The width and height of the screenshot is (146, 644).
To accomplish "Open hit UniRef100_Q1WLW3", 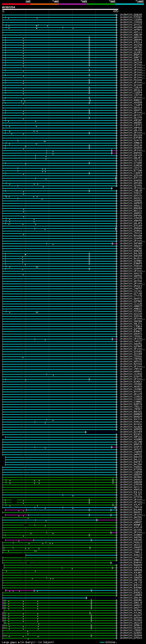I will point(131,15).
